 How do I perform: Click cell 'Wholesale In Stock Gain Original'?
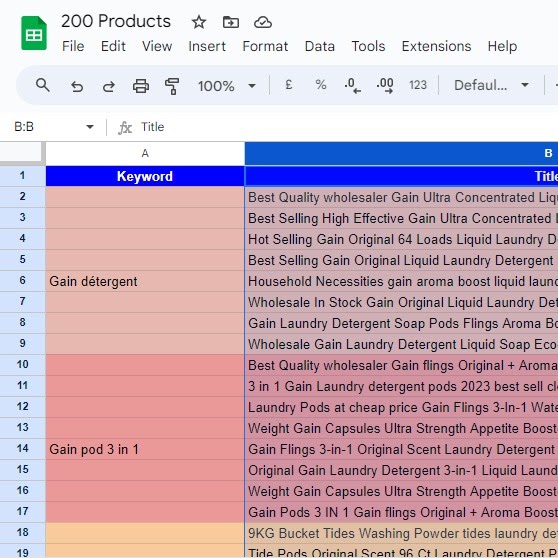click(x=401, y=302)
